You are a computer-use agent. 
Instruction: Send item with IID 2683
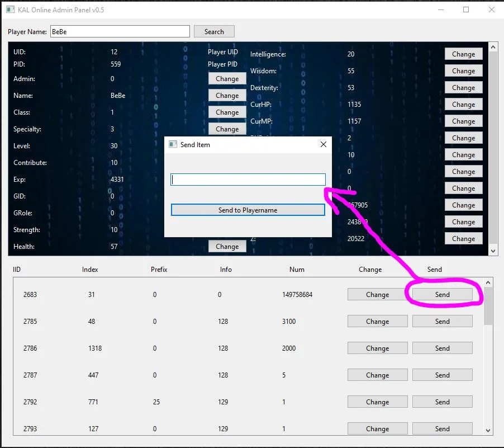click(x=443, y=295)
